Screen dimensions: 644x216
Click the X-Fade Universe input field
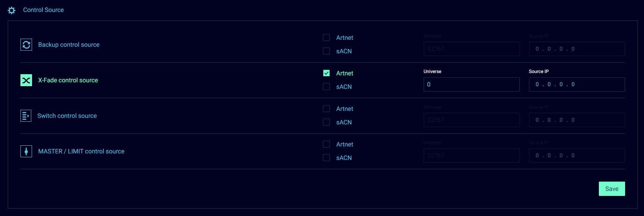pos(471,85)
